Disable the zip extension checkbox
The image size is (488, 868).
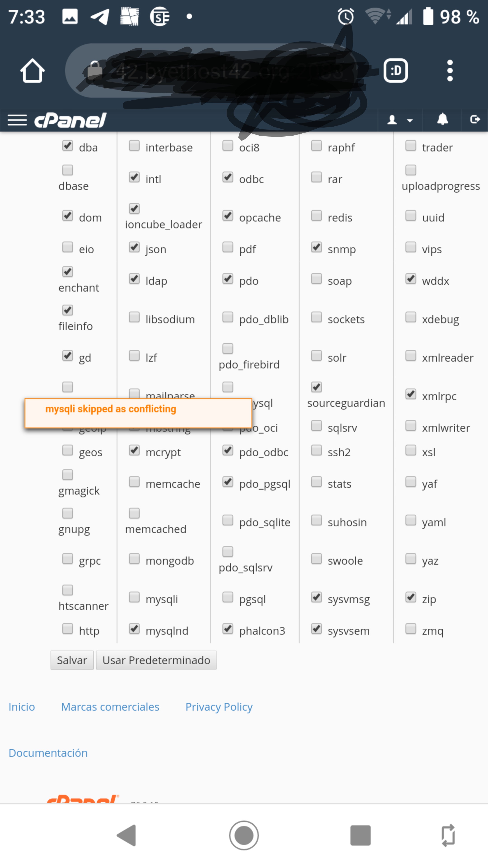tap(411, 597)
